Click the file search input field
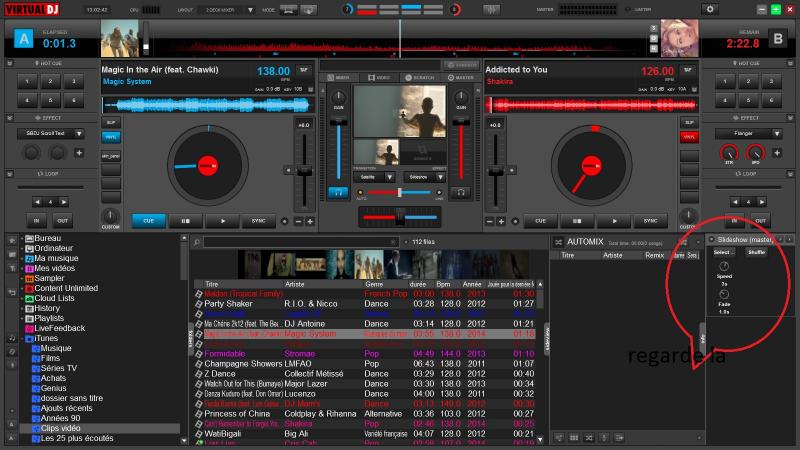Screen dimensions: 800x450 pyautogui.click(x=300, y=241)
